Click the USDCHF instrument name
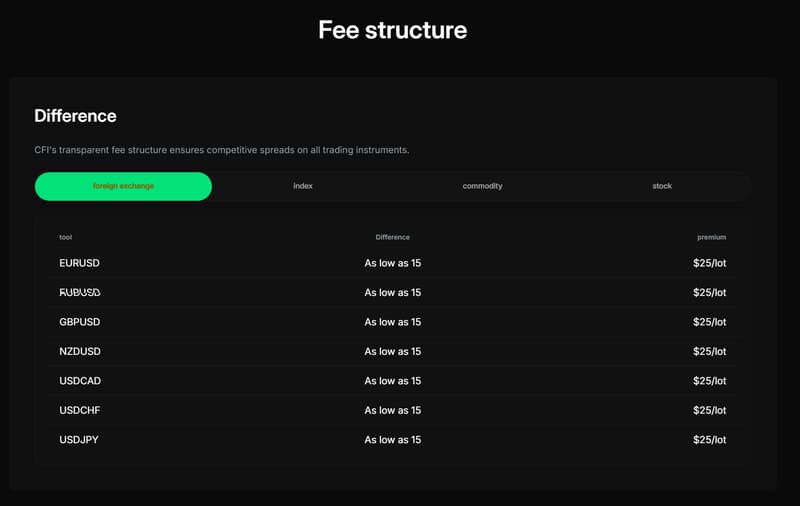Screen dimensions: 800x506 [x=80, y=410]
